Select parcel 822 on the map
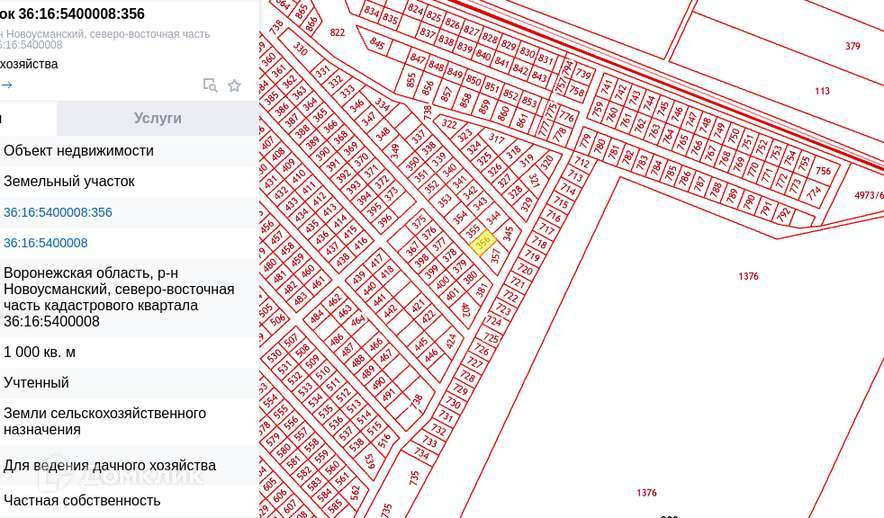Screen dimensions: 884x518 click(337, 33)
